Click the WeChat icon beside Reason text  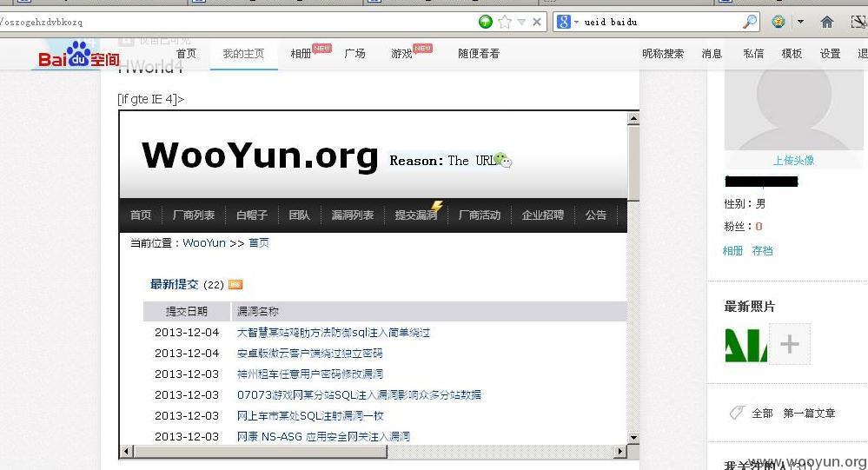tap(503, 160)
